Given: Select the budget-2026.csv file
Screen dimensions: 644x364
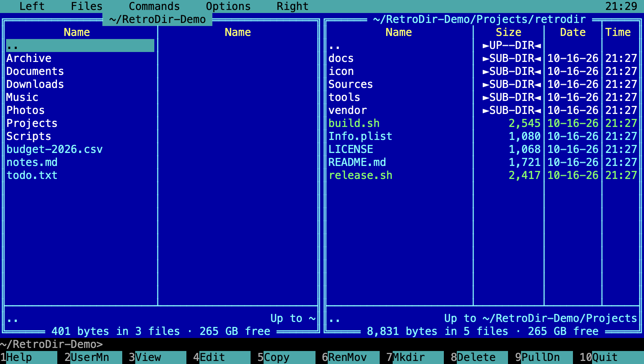Looking at the screenshot, I should [x=80, y=149].
